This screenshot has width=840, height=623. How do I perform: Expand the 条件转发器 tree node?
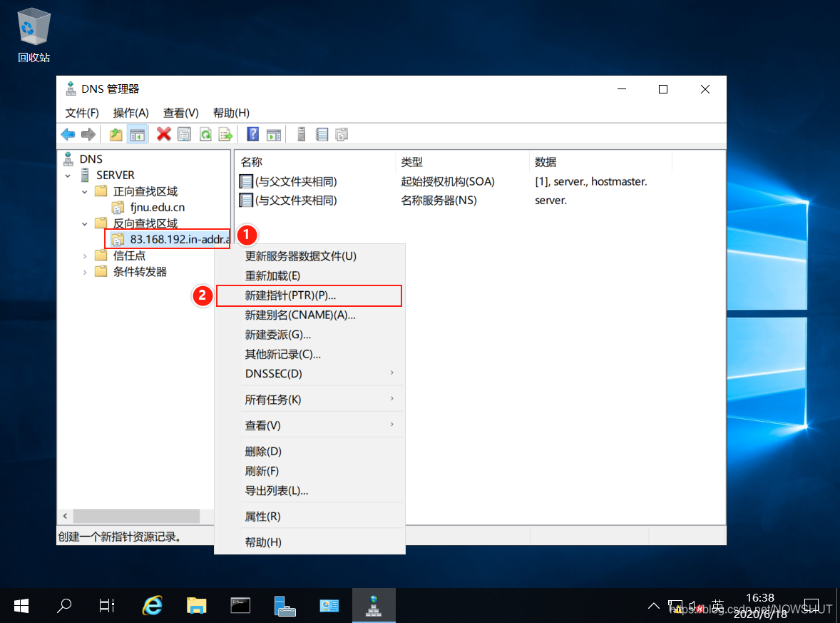point(85,272)
